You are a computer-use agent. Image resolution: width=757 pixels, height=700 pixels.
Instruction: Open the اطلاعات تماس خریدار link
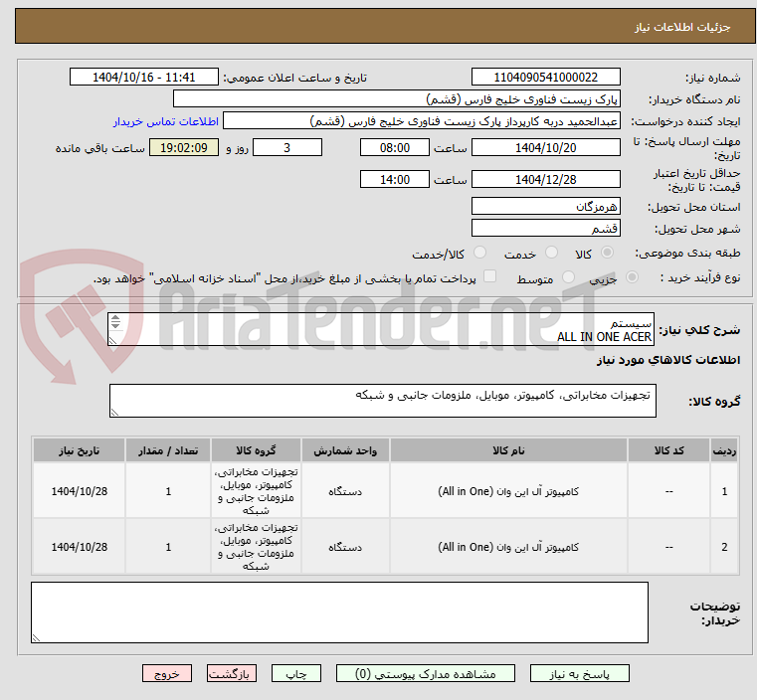coord(166,121)
